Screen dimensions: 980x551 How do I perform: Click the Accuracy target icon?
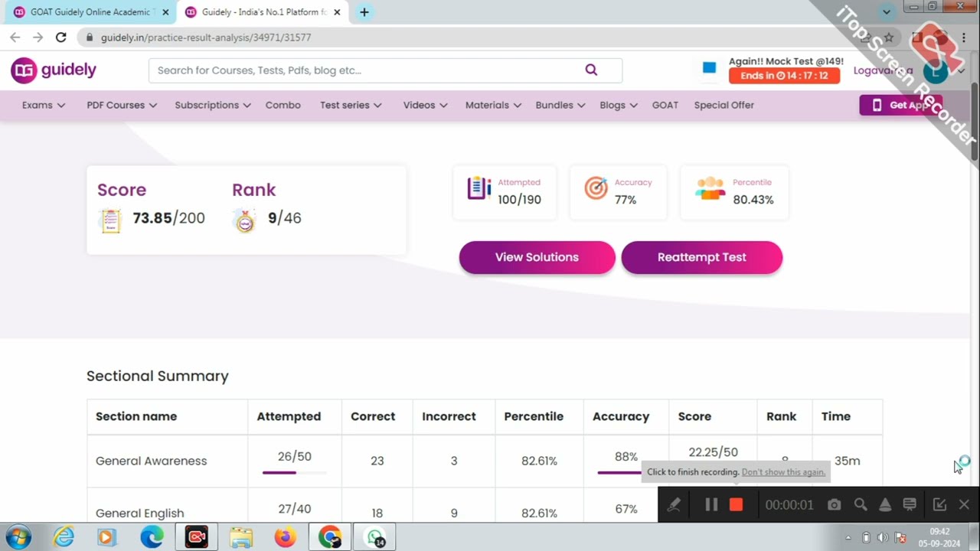596,188
